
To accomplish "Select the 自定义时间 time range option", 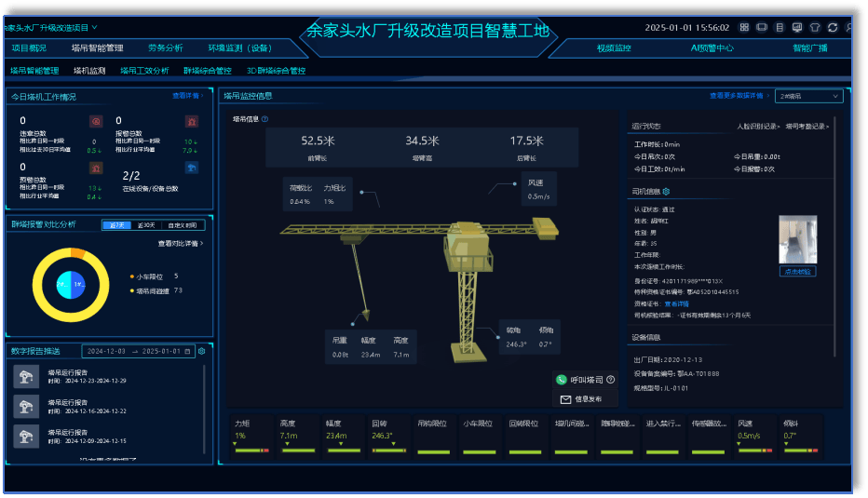I will click(181, 224).
